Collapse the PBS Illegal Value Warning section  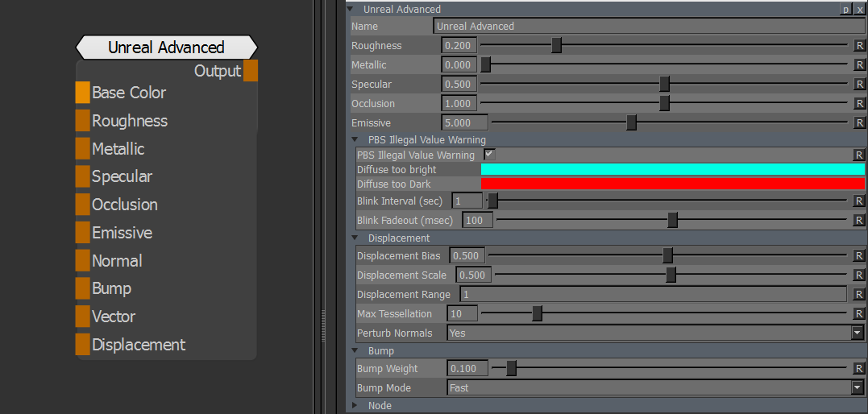(355, 140)
